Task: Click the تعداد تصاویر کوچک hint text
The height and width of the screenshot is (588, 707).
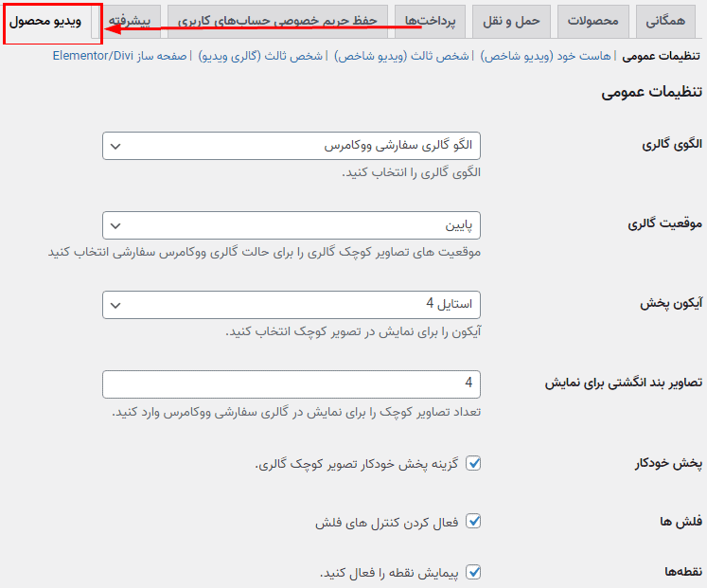Action: [x=296, y=412]
